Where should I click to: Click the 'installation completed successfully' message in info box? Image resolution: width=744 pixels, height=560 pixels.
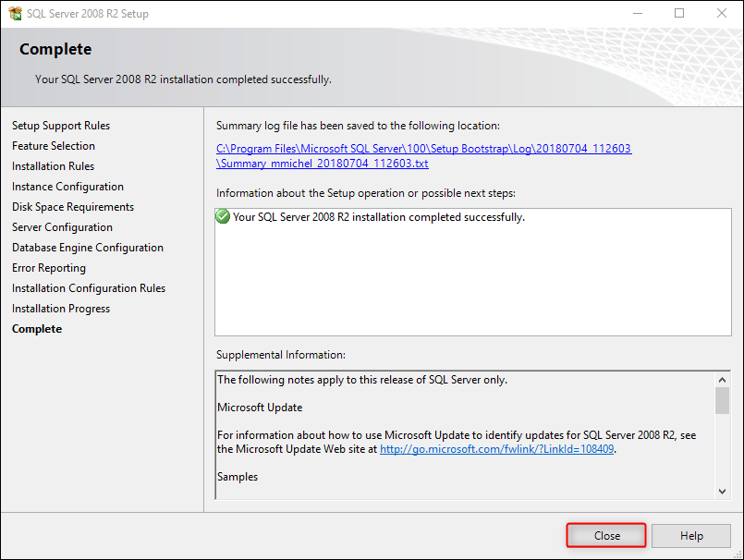click(379, 217)
